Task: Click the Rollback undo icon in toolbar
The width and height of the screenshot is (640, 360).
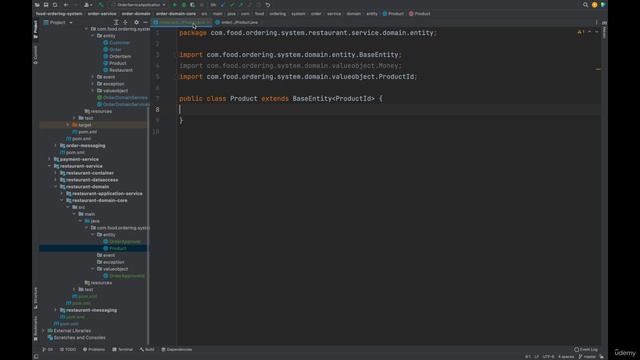Action: click(268, 5)
